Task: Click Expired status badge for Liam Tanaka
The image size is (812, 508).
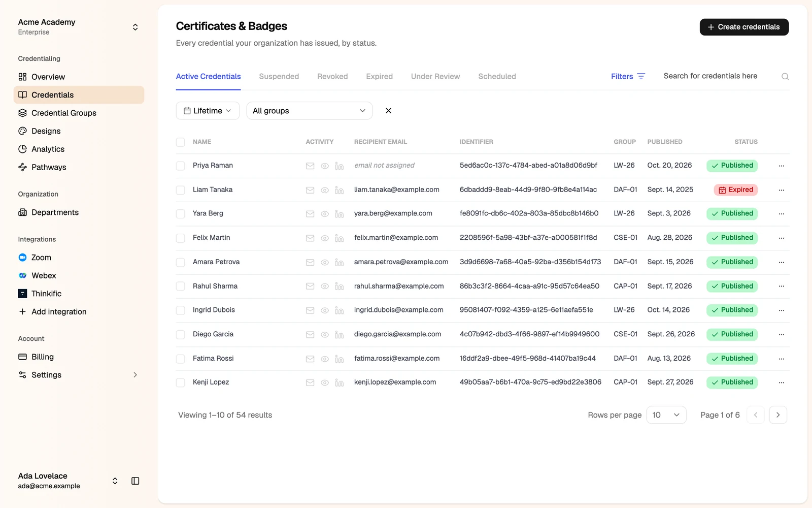Action: (x=736, y=190)
